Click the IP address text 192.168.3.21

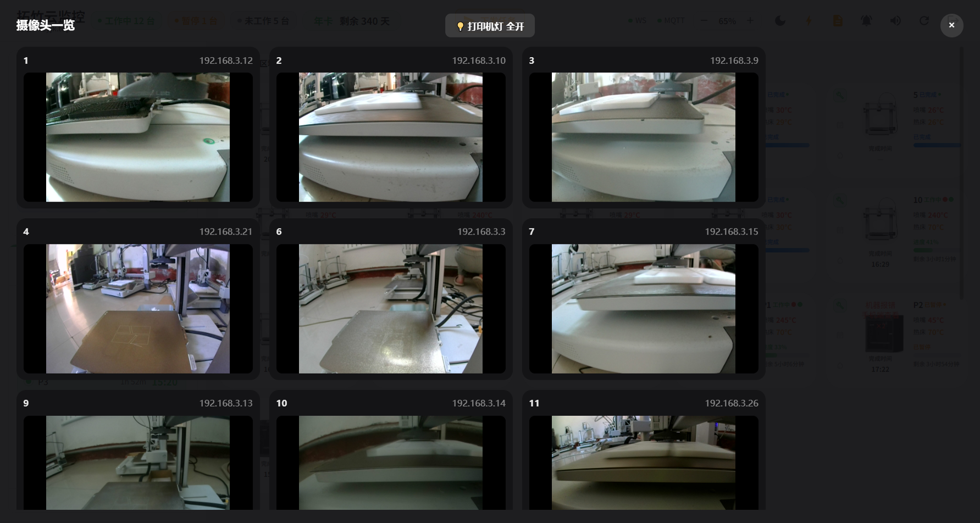tap(226, 232)
